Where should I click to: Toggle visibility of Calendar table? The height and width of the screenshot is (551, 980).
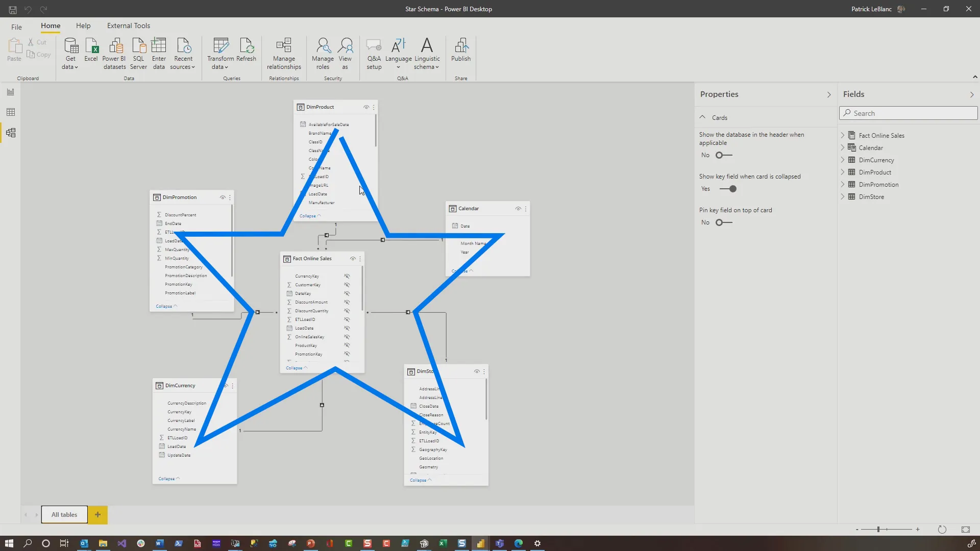click(x=518, y=209)
